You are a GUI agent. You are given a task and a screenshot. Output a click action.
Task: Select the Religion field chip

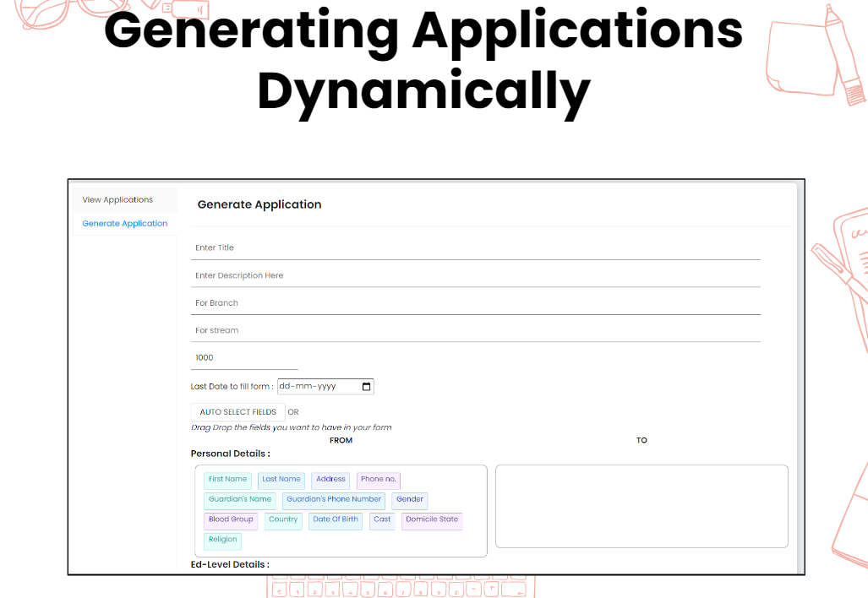coord(222,540)
